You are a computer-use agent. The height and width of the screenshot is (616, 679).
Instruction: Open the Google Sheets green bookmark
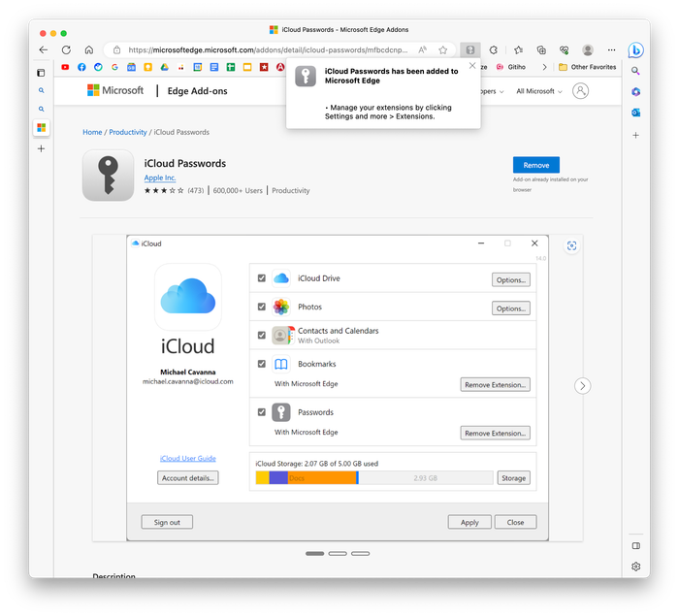231,67
